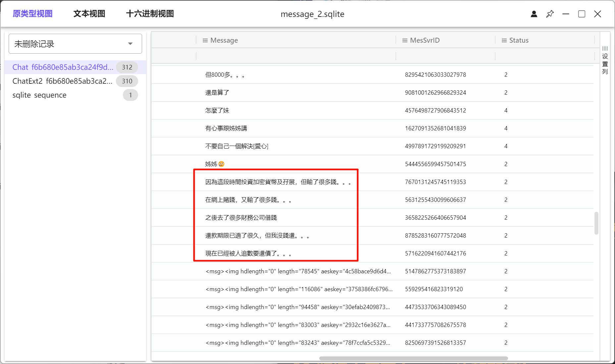Screen dimensions: 615x364
Task: Click the dropdown arrow beside 未删除记录
Action: (130, 44)
